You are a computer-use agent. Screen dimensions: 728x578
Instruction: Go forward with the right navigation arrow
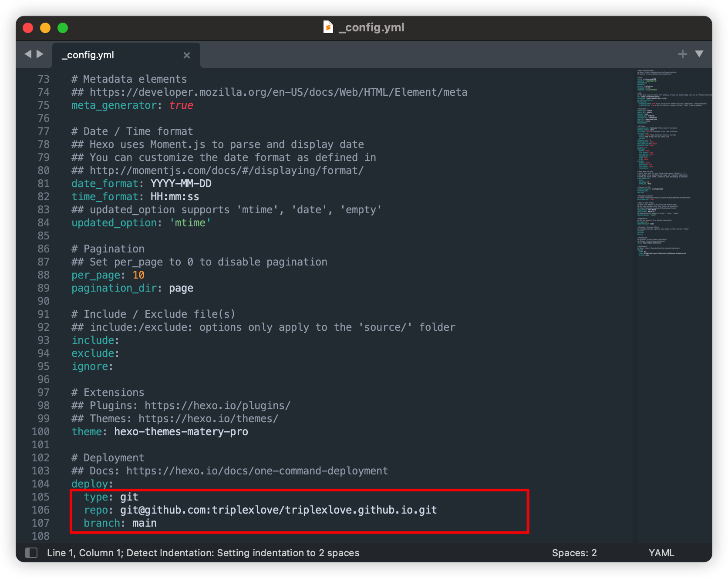[x=40, y=54]
